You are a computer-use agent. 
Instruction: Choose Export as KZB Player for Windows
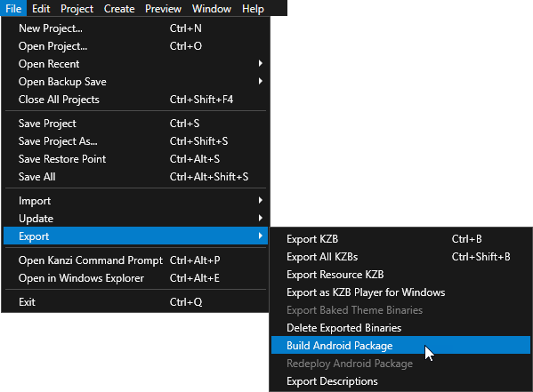point(400,292)
